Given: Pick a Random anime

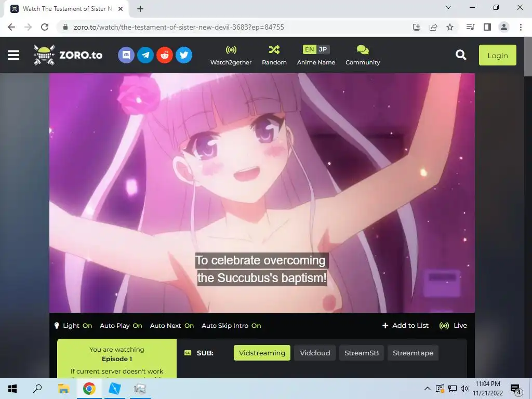Looking at the screenshot, I should 274,55.
